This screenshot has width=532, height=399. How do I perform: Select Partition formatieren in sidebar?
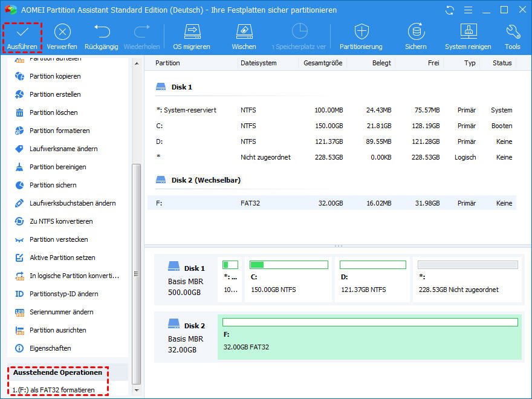coord(59,131)
